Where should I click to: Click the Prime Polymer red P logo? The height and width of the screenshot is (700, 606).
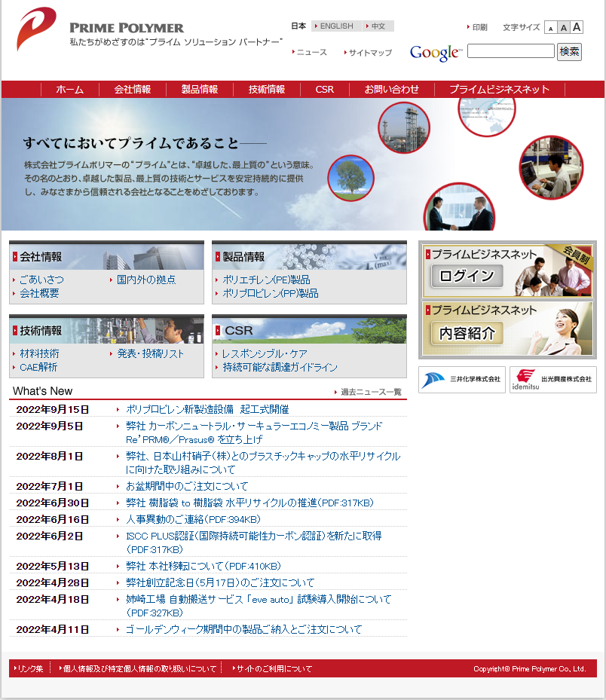point(37,28)
